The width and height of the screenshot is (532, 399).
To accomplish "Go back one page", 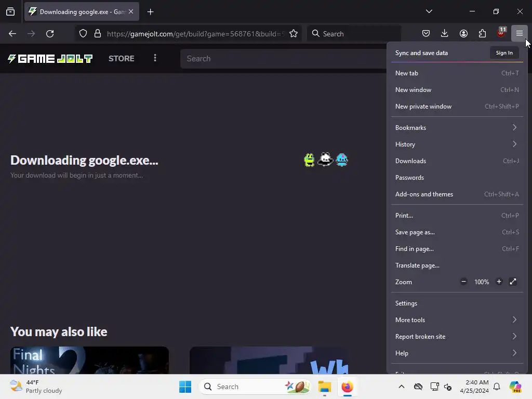I will coord(12,33).
